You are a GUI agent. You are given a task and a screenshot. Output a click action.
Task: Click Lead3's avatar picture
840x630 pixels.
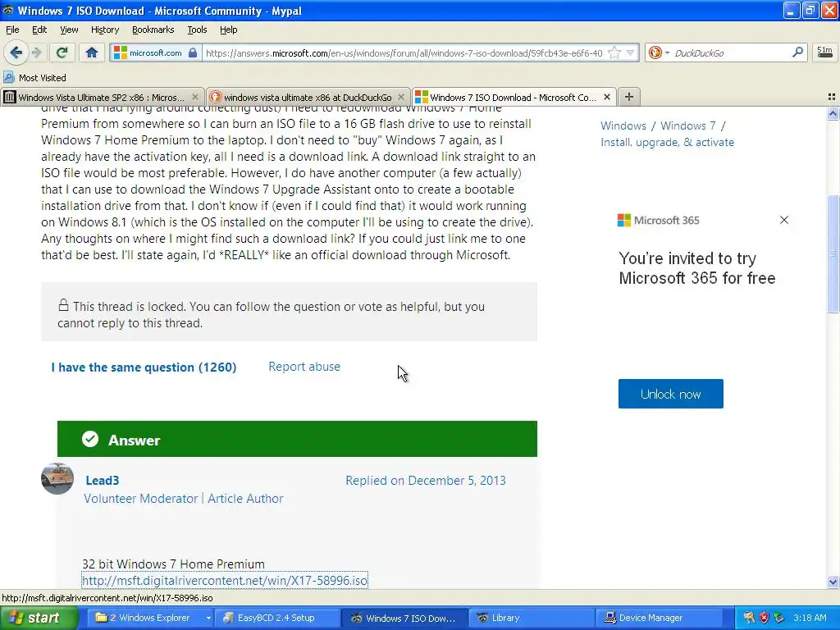tap(57, 479)
